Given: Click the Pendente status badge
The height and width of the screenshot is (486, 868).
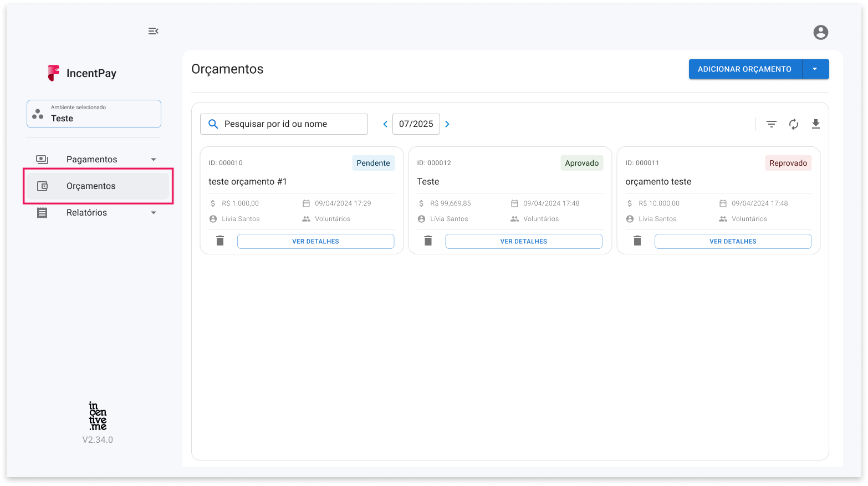Looking at the screenshot, I should tap(374, 163).
